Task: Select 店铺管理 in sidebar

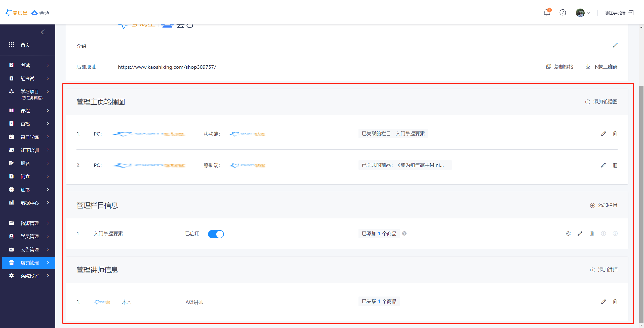Action: 29,263
